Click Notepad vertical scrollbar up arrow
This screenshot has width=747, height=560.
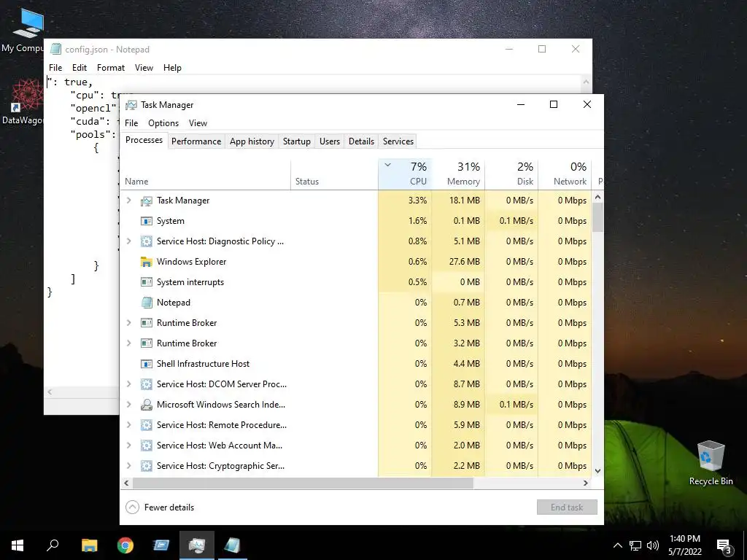pyautogui.click(x=586, y=82)
